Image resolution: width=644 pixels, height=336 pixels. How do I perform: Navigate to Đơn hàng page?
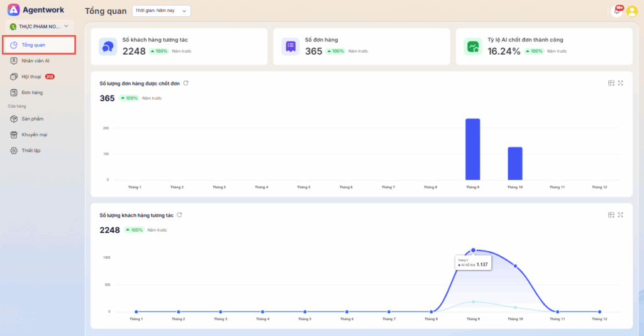pyautogui.click(x=32, y=92)
